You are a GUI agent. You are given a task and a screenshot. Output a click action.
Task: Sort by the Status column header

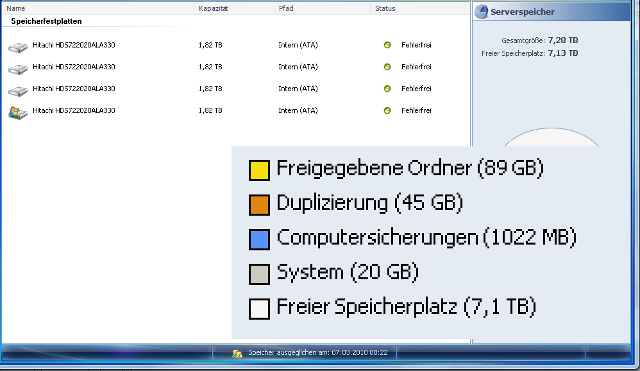pyautogui.click(x=385, y=8)
